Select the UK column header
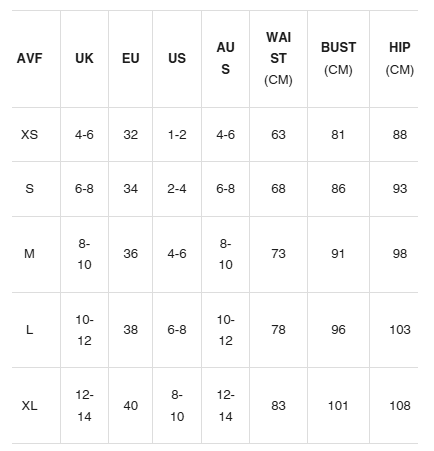 [84, 59]
